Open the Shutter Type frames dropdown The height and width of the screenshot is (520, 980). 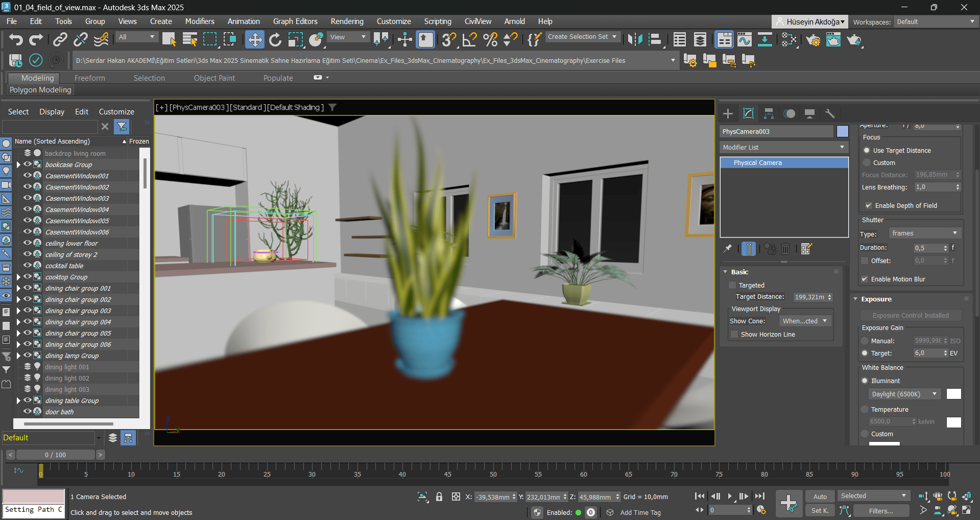924,233
